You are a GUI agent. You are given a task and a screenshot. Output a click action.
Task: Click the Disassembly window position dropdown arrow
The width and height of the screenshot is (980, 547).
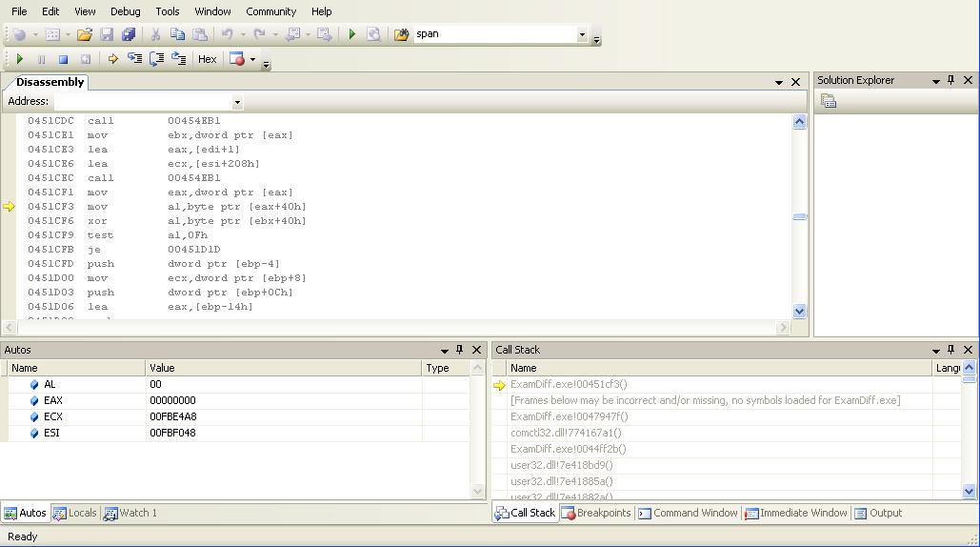779,82
